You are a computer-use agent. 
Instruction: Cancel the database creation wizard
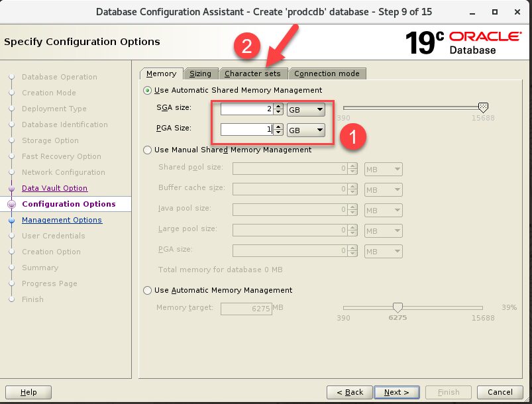(500, 392)
